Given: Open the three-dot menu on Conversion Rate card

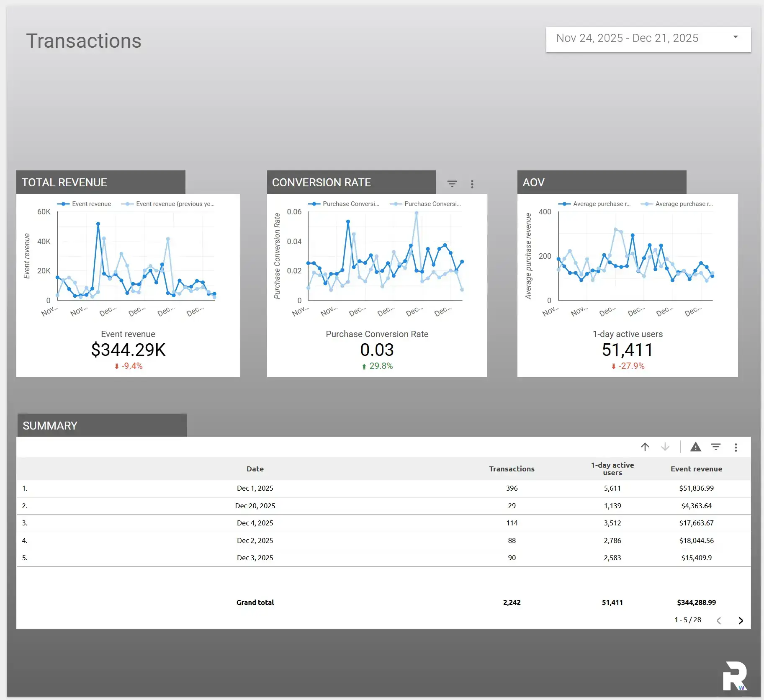Looking at the screenshot, I should tap(472, 184).
